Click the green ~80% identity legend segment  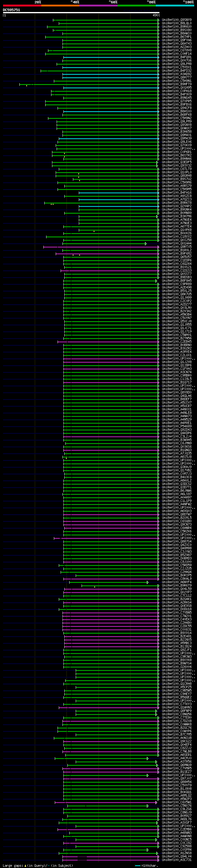pyautogui.click(x=137, y=6)
